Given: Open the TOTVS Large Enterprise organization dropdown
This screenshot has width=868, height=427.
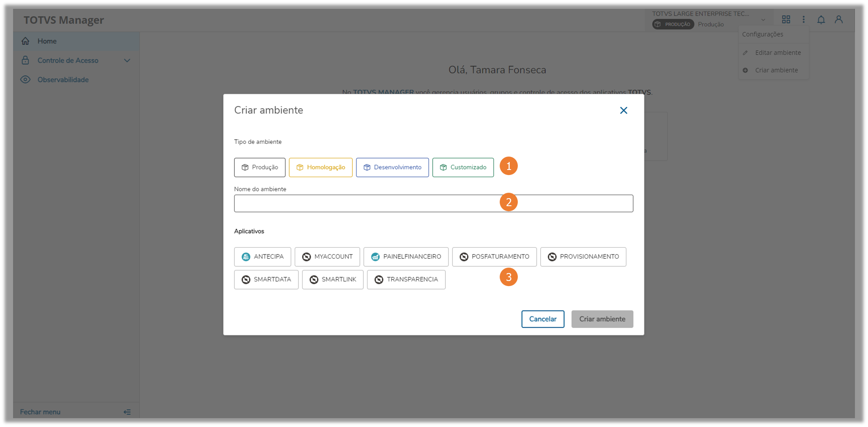Looking at the screenshot, I should coord(763,20).
